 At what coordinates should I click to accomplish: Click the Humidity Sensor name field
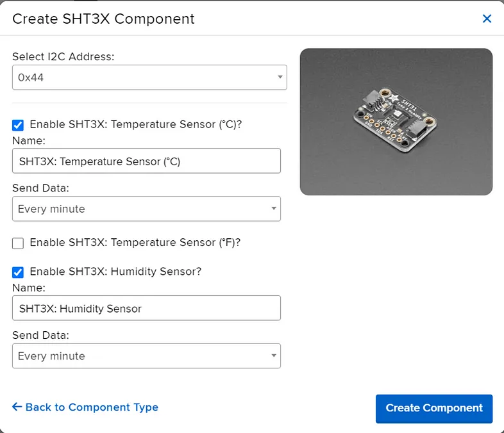coord(146,308)
